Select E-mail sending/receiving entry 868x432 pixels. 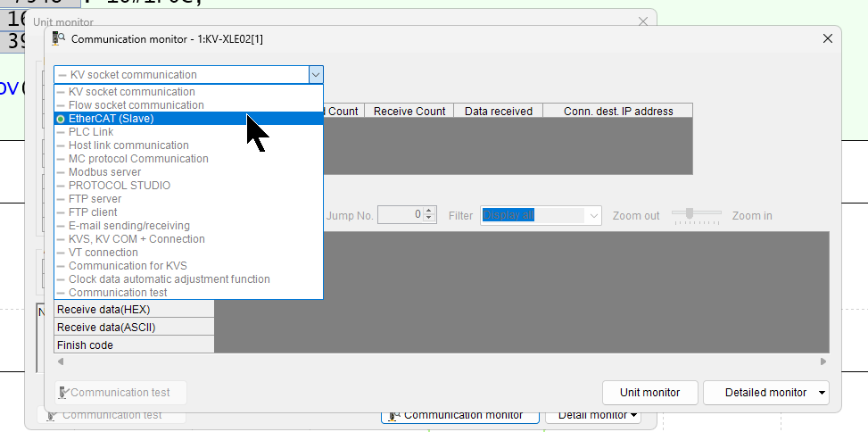188,226
